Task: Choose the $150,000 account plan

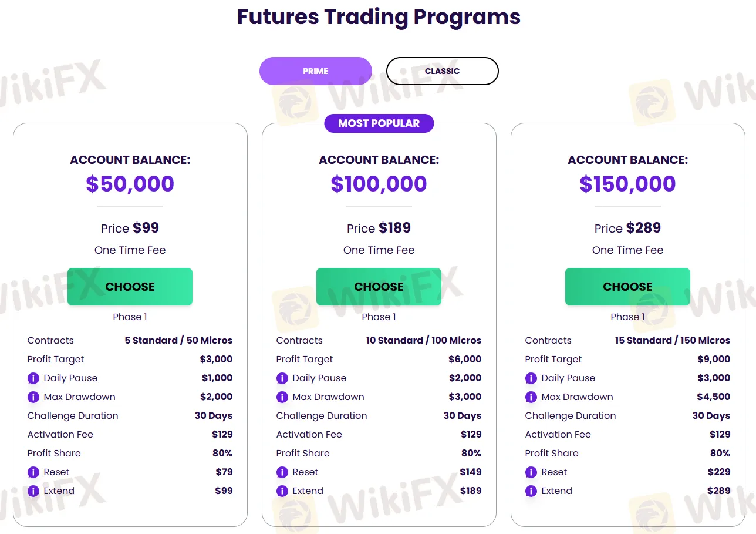Action: coord(627,287)
